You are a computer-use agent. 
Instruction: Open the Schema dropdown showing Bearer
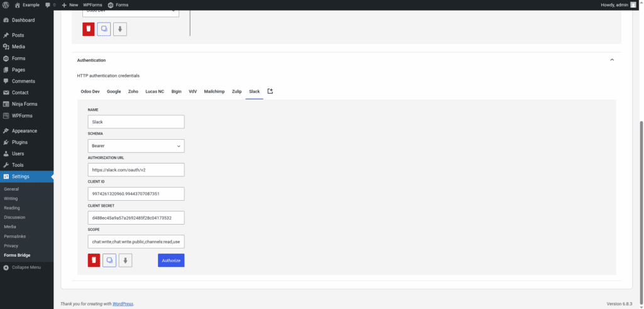136,145
